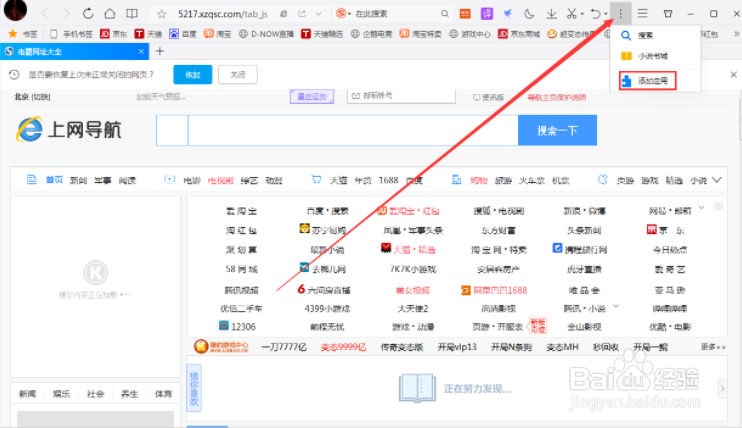742x428 pixels.
Task: Click the right arrow of 猜你喜欢 carousel
Action: point(722,389)
